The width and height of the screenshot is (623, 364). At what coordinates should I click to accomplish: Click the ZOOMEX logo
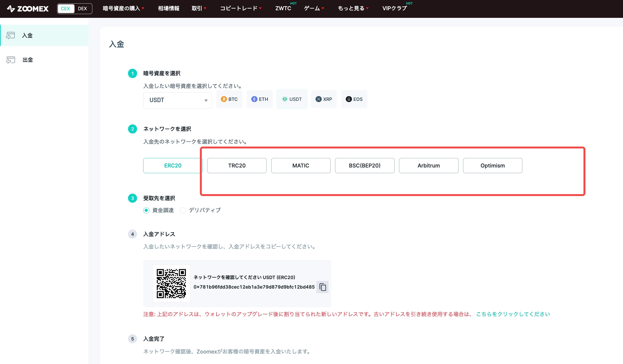(27, 9)
